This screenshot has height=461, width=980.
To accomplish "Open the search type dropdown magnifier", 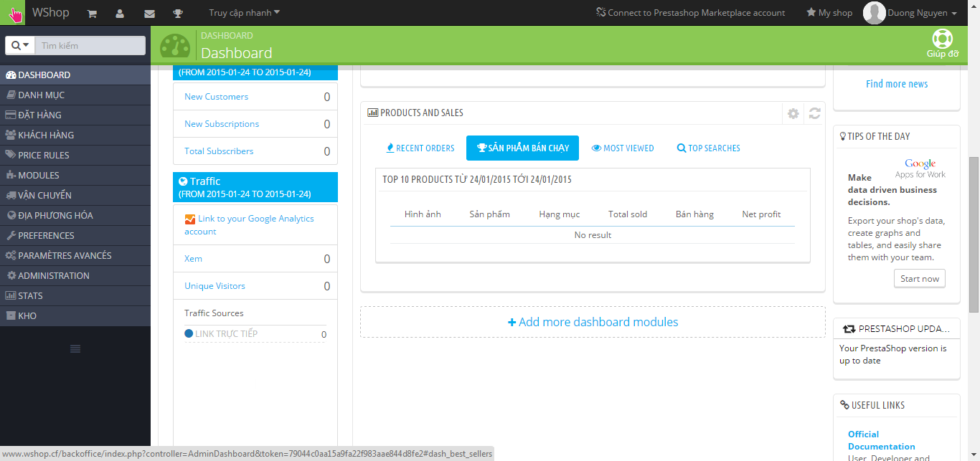I will [x=21, y=45].
